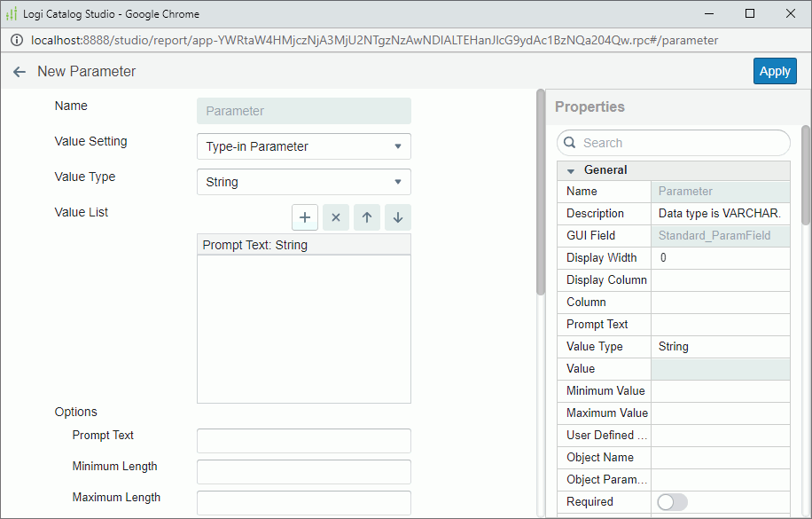Click the Logi Catalog Studio icon in title bar
The image size is (812, 519).
(x=12, y=13)
